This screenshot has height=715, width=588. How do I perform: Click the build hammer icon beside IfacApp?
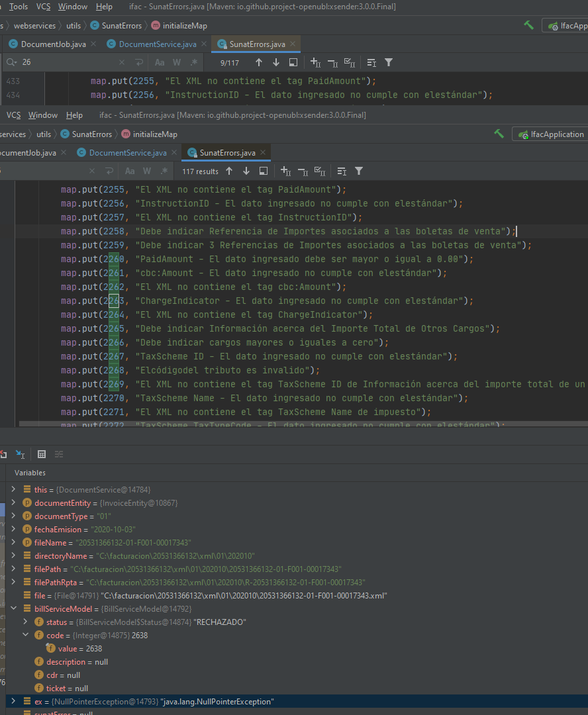[x=528, y=25]
